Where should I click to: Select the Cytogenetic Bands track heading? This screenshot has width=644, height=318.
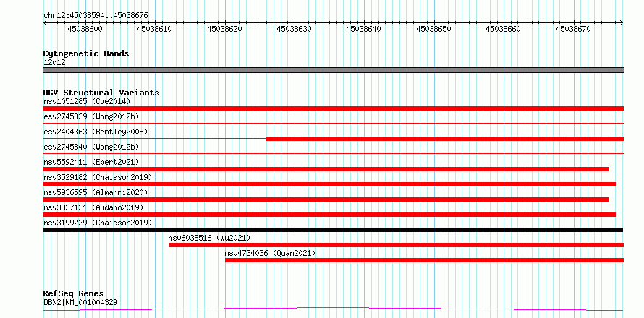click(86, 53)
